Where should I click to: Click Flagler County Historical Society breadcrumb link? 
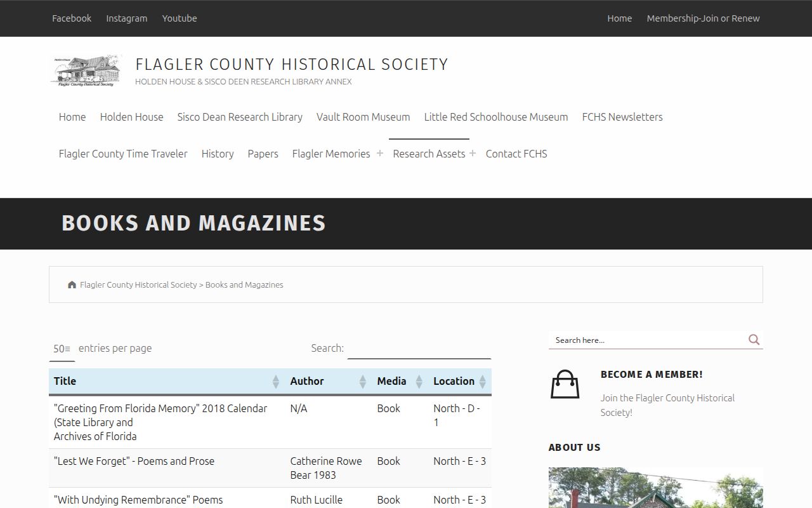point(138,284)
